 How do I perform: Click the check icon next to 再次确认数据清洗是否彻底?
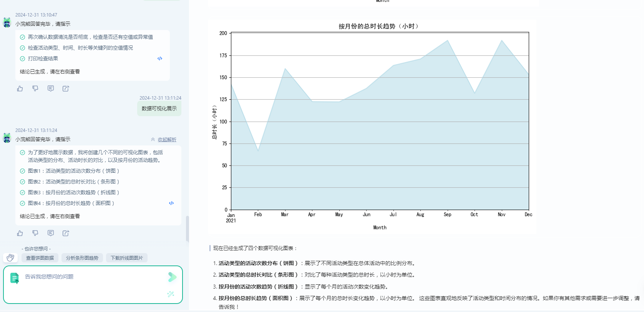[23, 37]
